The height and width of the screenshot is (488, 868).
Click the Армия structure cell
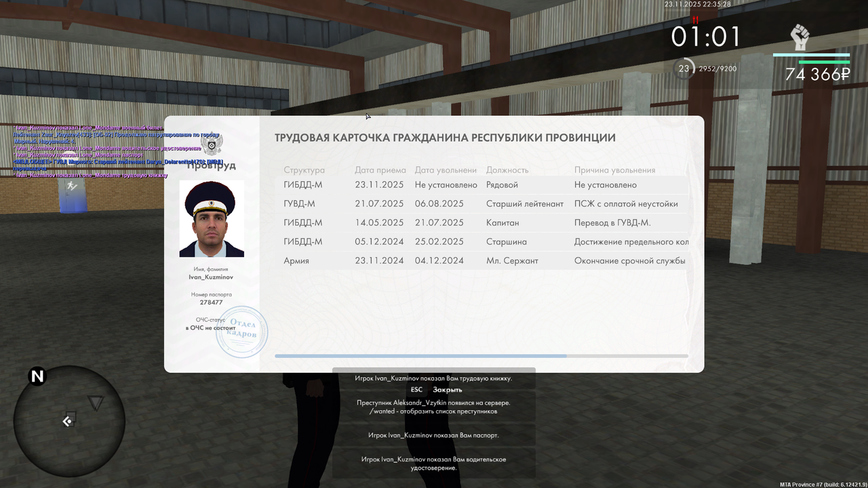296,261
